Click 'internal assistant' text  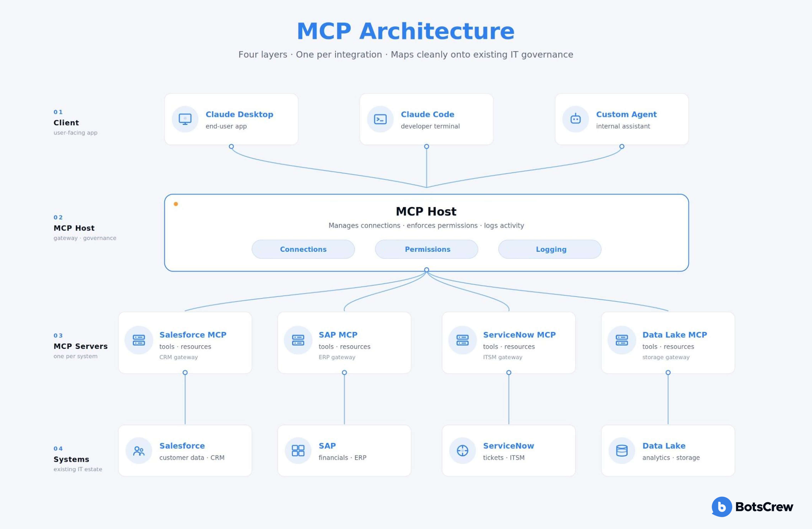(623, 126)
